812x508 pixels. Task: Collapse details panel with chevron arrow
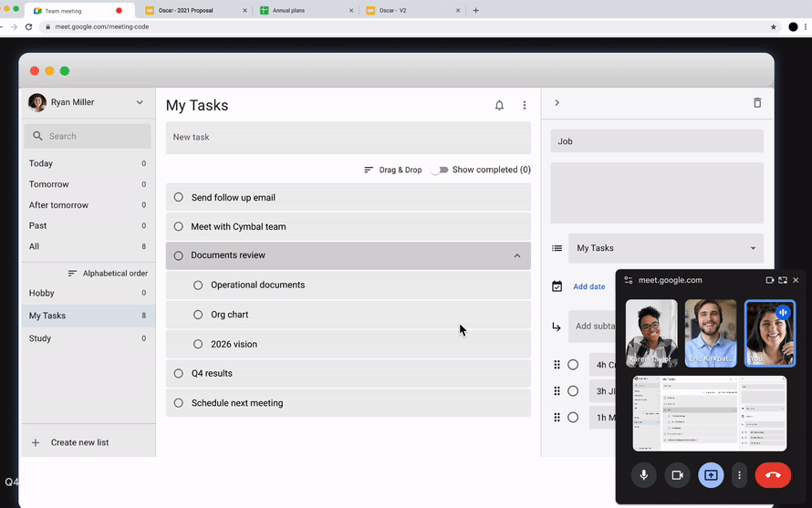tap(557, 103)
